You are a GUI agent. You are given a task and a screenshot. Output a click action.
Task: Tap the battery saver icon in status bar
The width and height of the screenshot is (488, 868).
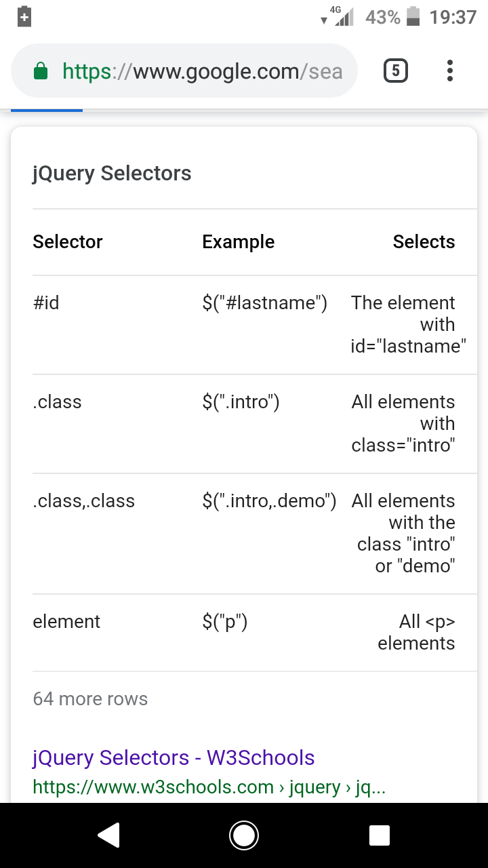[24, 16]
